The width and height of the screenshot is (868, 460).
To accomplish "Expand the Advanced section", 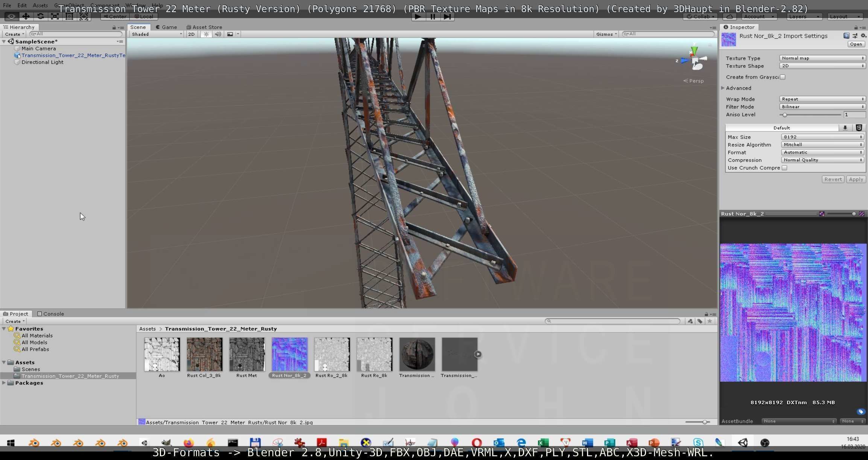I will (723, 88).
